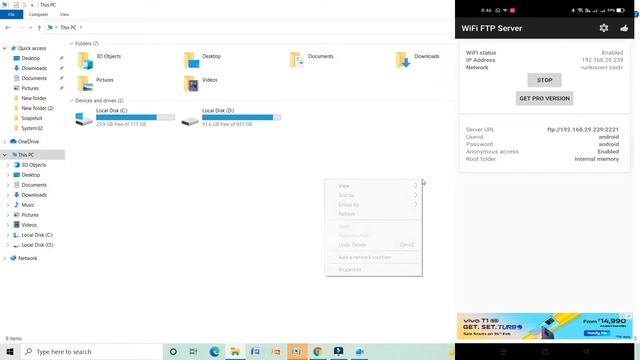This screenshot has height=360, width=640.
Task: Open View submenu in context menu
Action: tap(373, 186)
